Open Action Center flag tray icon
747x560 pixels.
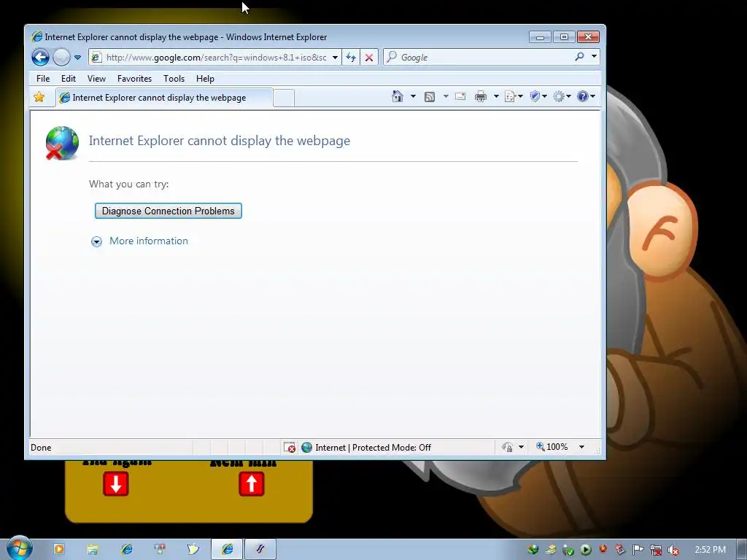point(638,550)
